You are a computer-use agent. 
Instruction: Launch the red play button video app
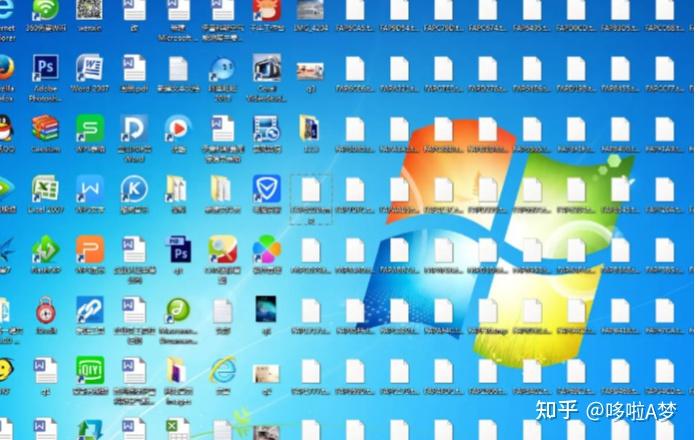click(x=178, y=128)
